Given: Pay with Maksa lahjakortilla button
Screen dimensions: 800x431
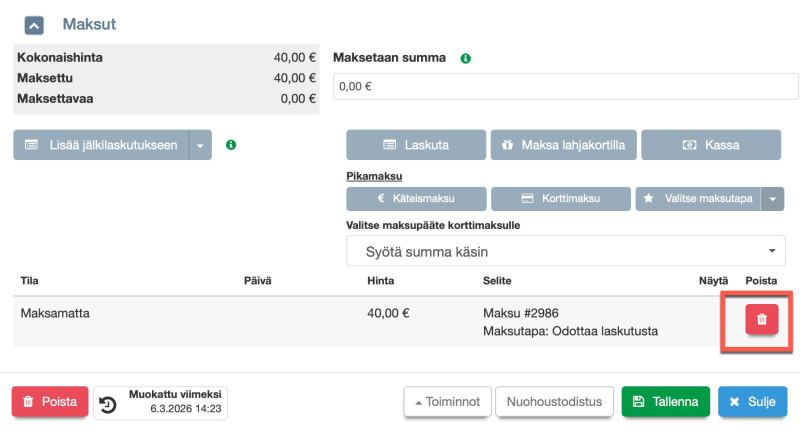Looking at the screenshot, I should (x=564, y=145).
